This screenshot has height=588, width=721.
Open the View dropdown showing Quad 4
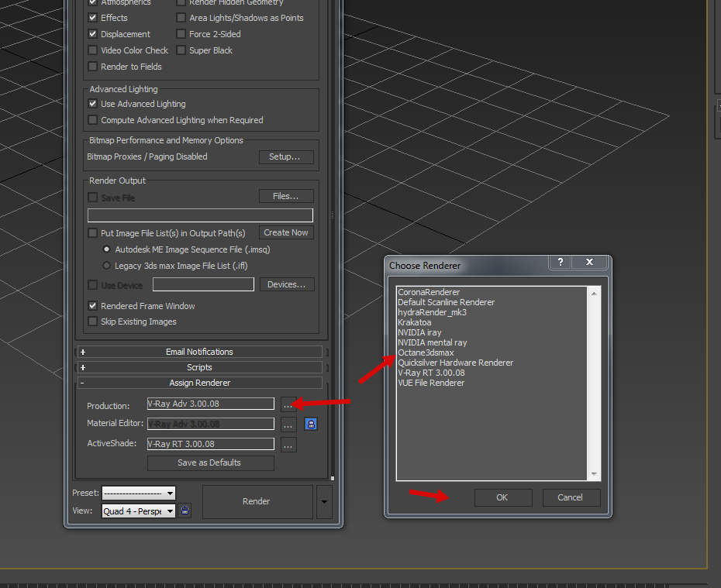pos(139,511)
